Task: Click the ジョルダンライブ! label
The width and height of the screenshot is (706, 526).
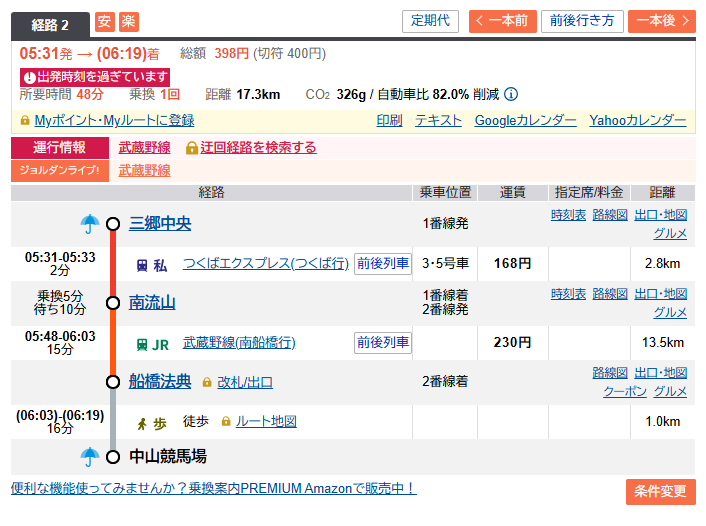Action: click(60, 171)
